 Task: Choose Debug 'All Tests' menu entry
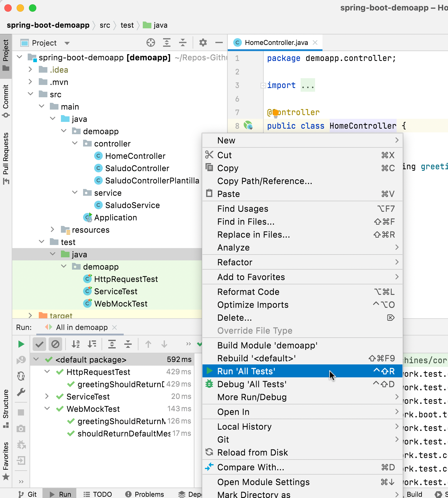tap(302, 384)
